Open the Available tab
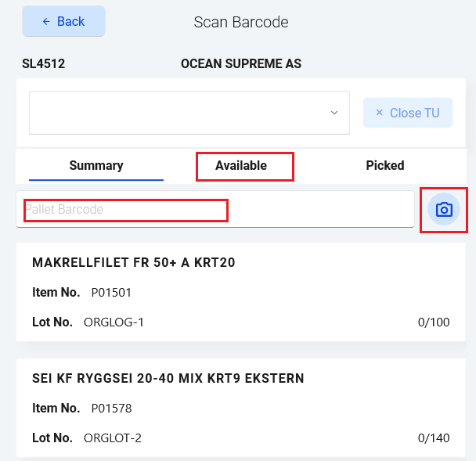The width and height of the screenshot is (476, 461). [241, 165]
